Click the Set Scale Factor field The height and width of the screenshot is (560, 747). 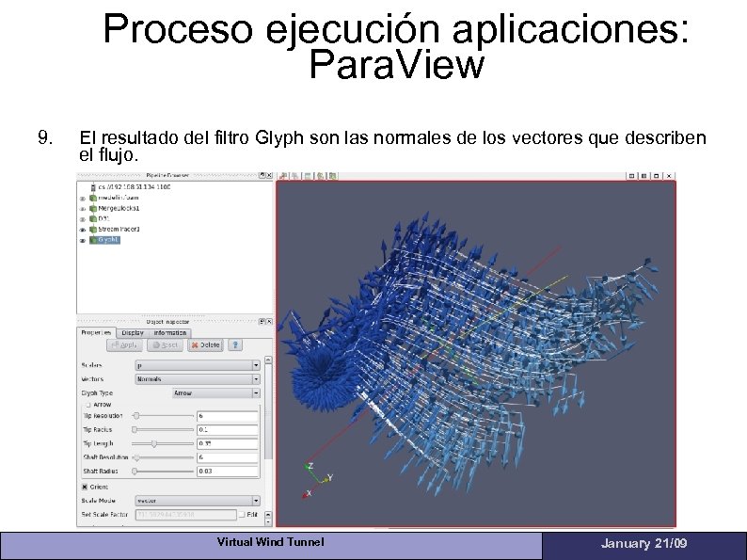click(x=185, y=514)
